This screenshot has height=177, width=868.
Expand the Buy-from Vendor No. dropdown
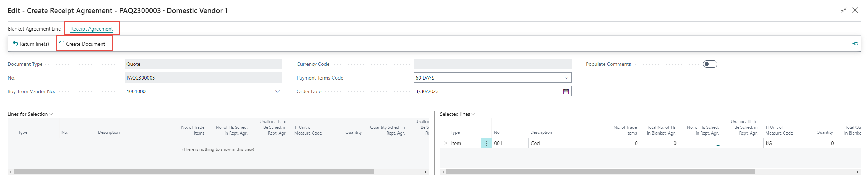click(x=277, y=91)
